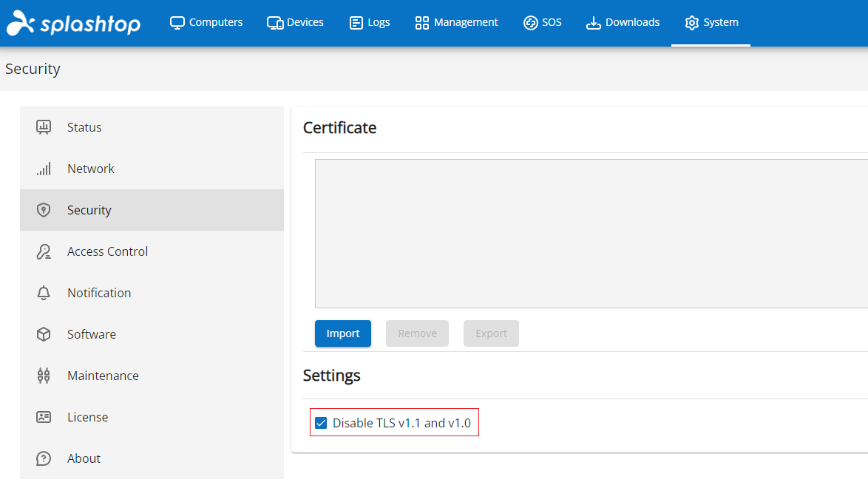
Task: Click the License ID card icon
Action: pos(44,417)
